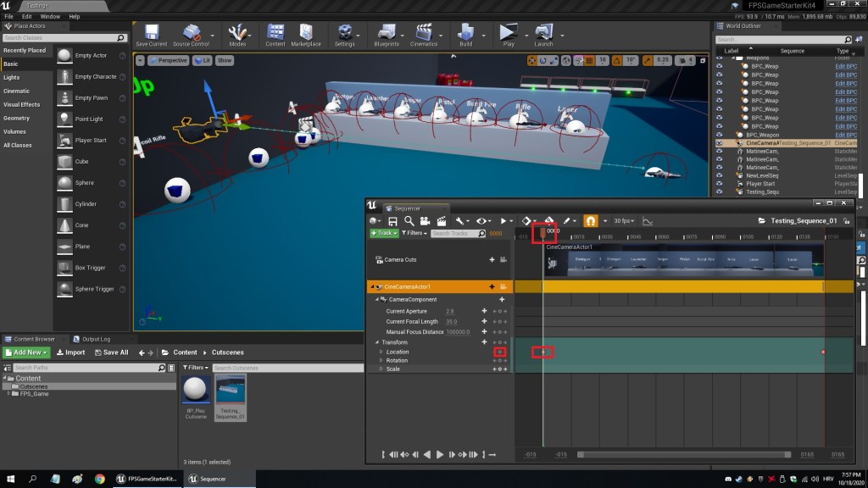The width and height of the screenshot is (868, 488).
Task: Click the Marketplace toolbar icon
Action: click(x=306, y=34)
